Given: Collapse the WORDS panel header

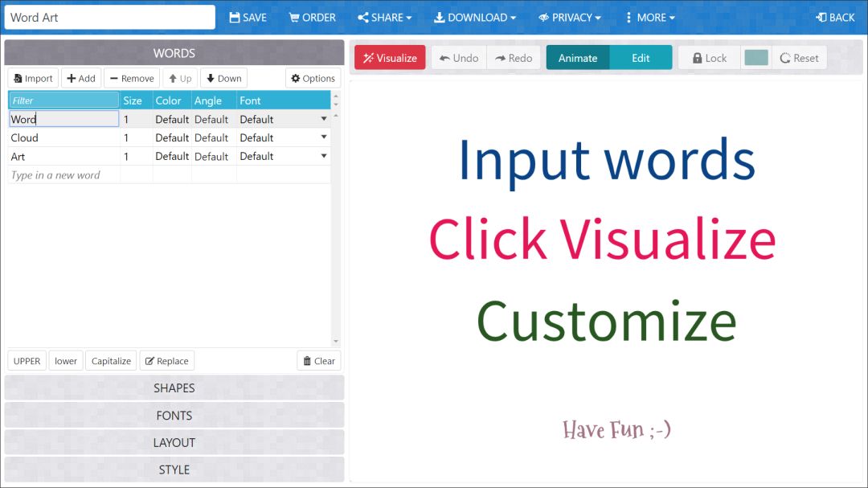Looking at the screenshot, I should point(174,53).
